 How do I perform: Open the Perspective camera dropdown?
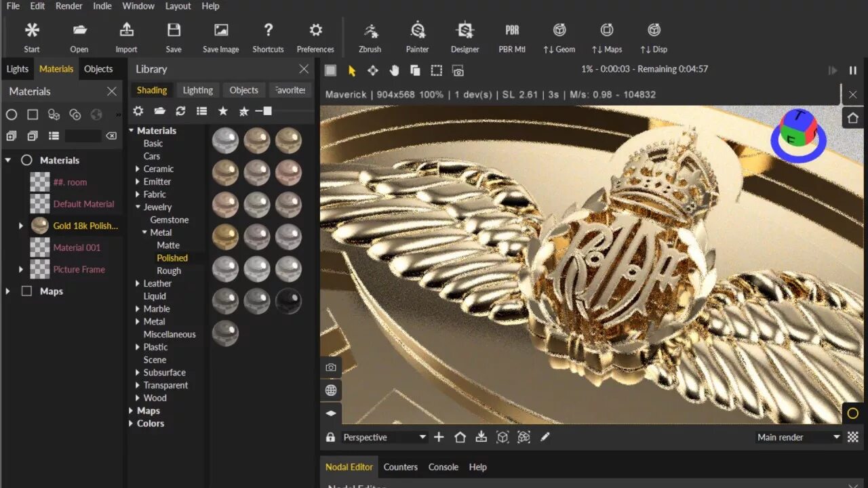click(x=384, y=437)
